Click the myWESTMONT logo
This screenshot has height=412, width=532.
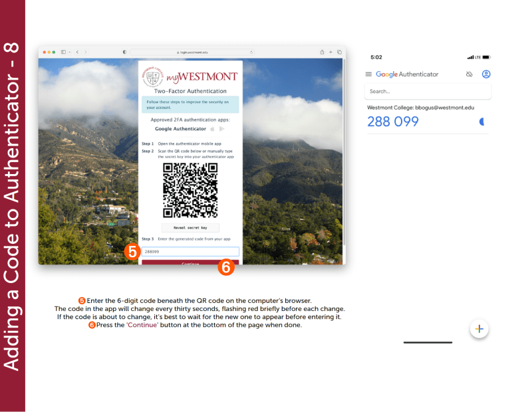[190, 76]
